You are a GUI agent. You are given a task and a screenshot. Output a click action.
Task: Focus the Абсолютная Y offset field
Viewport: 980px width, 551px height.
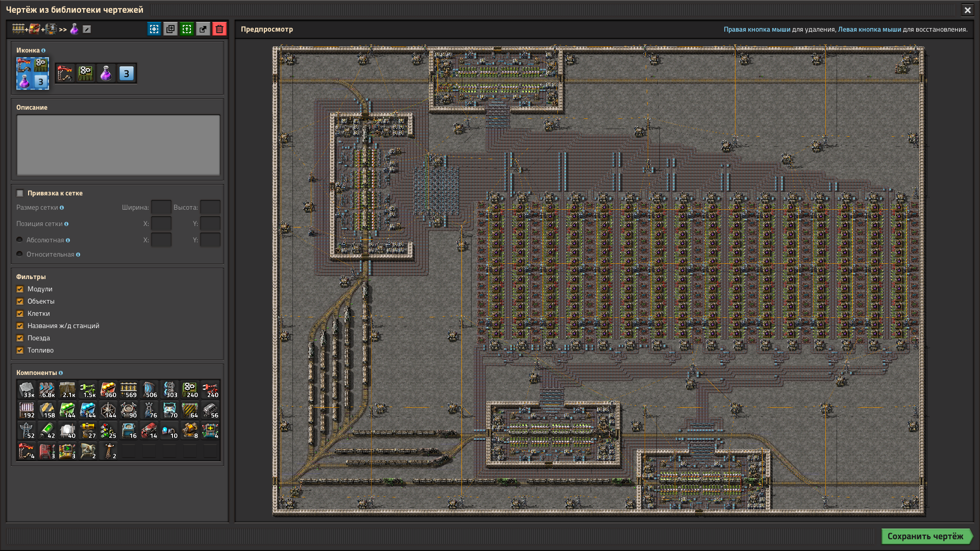[210, 240]
